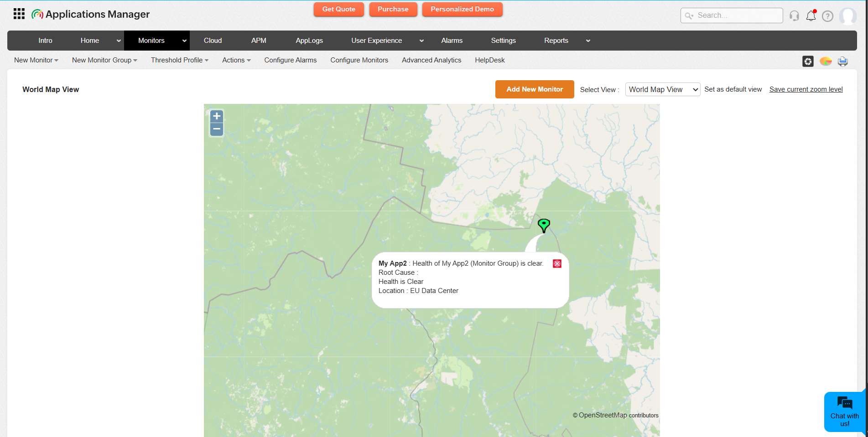
Task: Switch to the Alarms tab
Action: point(451,41)
